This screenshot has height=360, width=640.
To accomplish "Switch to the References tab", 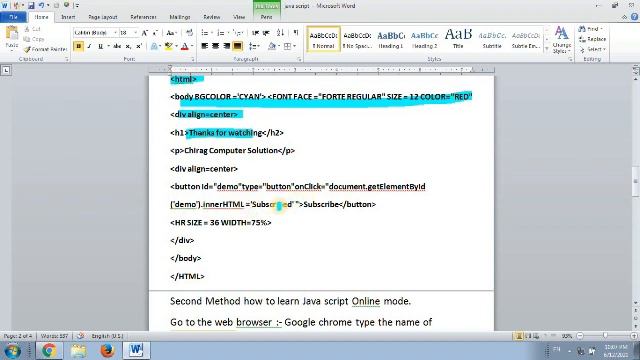I will click(x=143, y=17).
